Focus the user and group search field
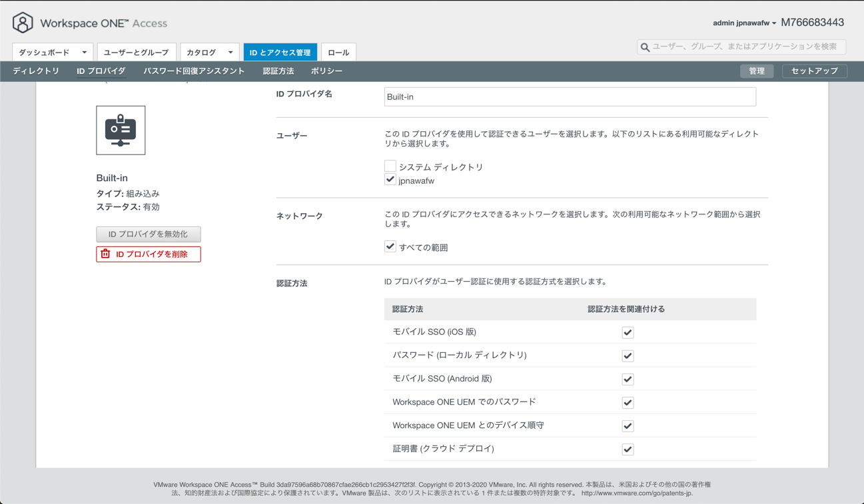This screenshot has height=504, width=864. [x=741, y=47]
